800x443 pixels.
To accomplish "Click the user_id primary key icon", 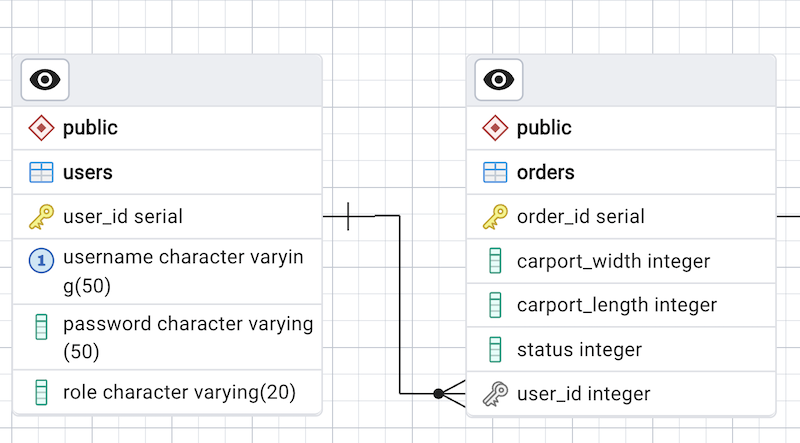I will pyautogui.click(x=41, y=216).
